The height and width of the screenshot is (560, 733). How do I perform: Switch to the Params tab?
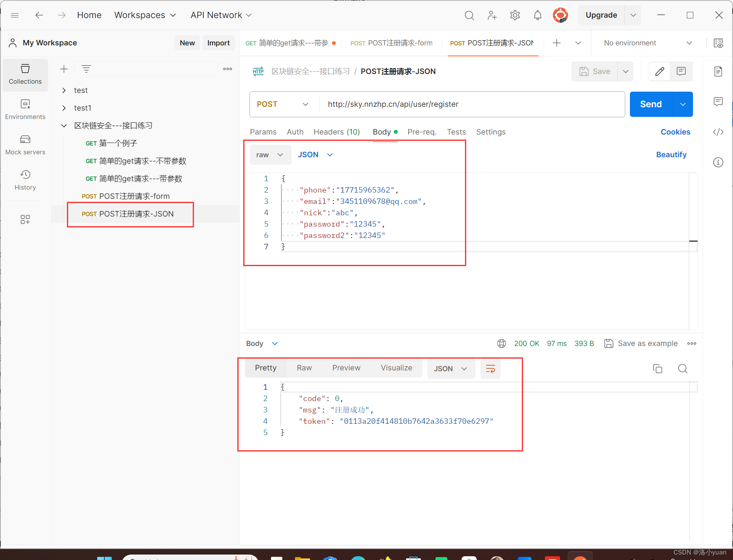pos(263,132)
